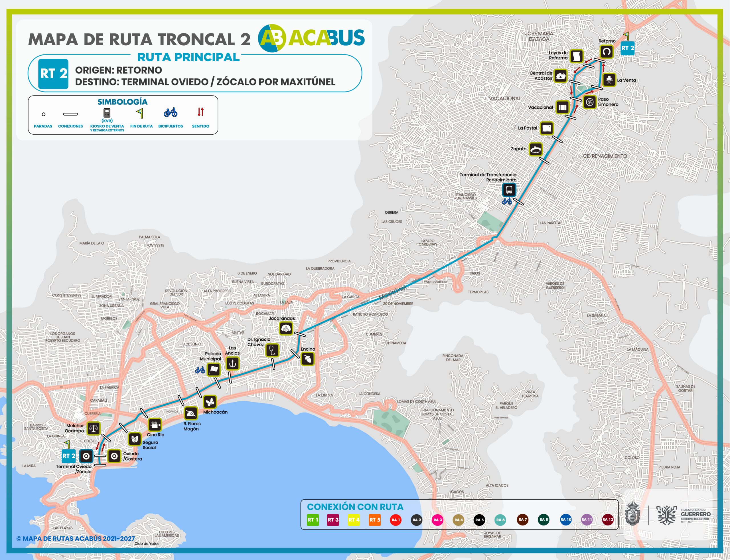Click the Fin de Ruta flag in legend
Viewport: 730px width, 560px height.
(x=140, y=113)
